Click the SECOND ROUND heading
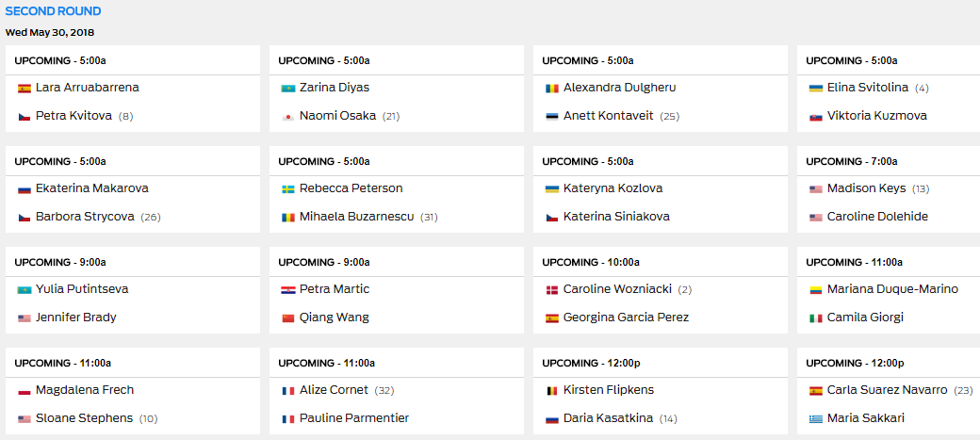Image resolution: width=980 pixels, height=440 pixels. click(x=53, y=11)
